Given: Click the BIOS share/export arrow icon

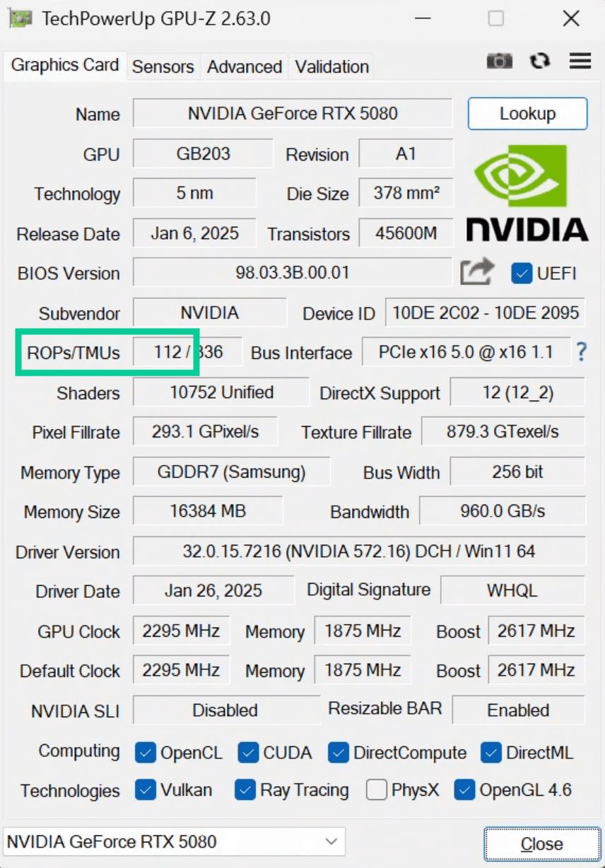Looking at the screenshot, I should coord(477,272).
